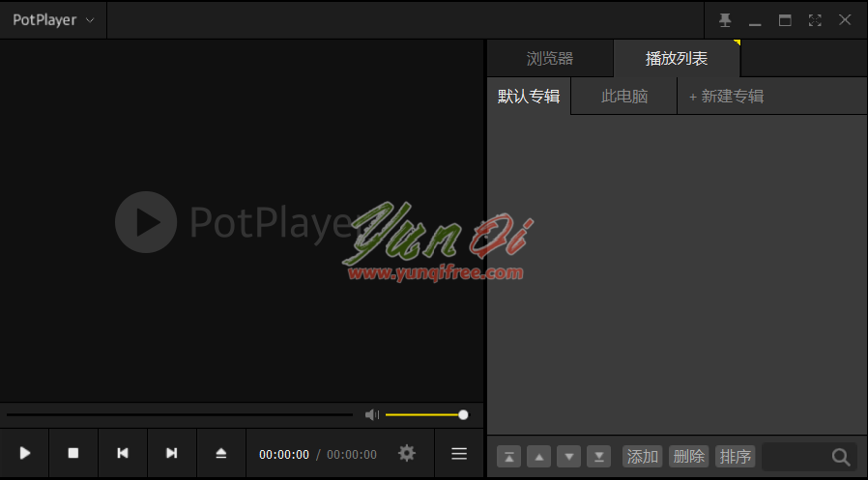Move selected playlist item down
Screen dimensions: 868x480
click(x=568, y=457)
